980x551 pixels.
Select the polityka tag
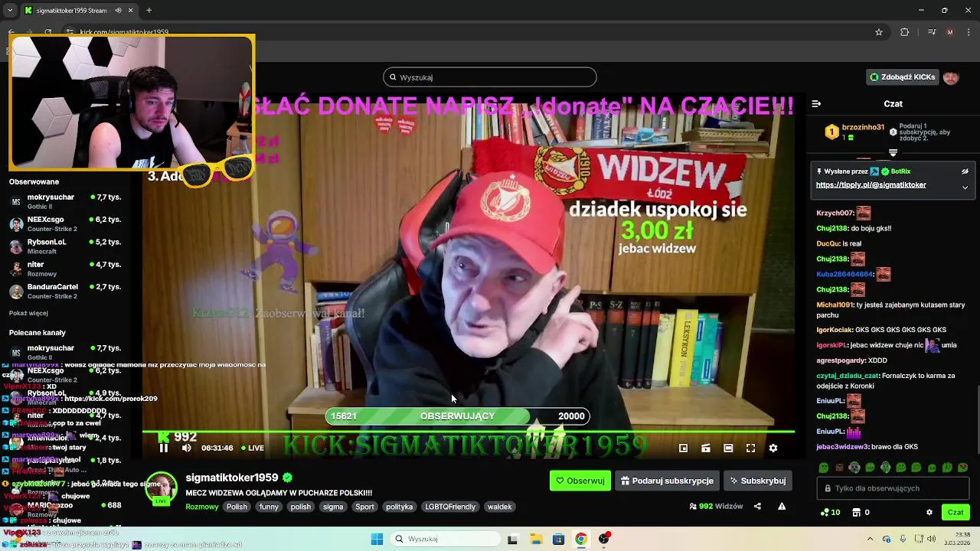coord(399,507)
